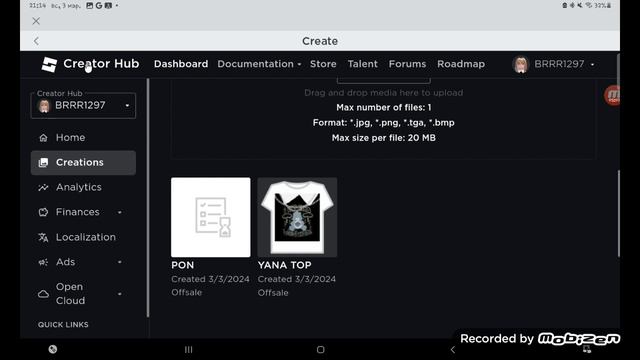Tap the bottom-left accessibility icon

53,349
